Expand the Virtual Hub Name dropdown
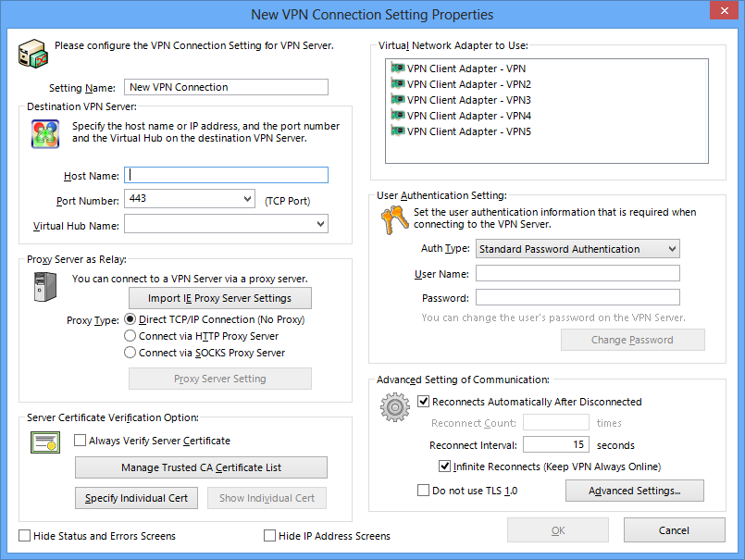 coord(320,223)
